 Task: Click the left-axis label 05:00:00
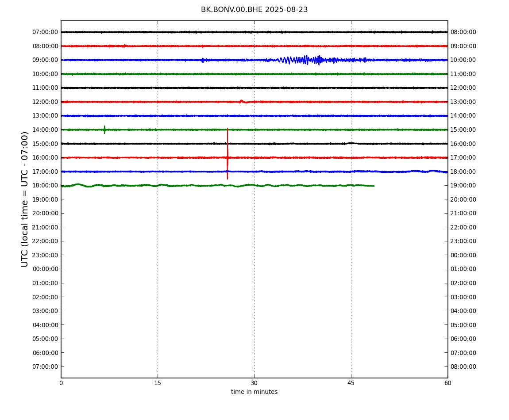46,339
